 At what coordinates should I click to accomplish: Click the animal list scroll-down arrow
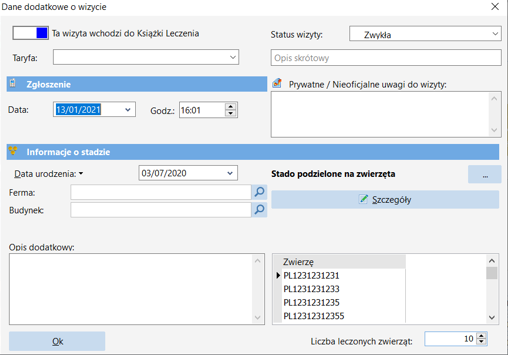click(x=492, y=317)
